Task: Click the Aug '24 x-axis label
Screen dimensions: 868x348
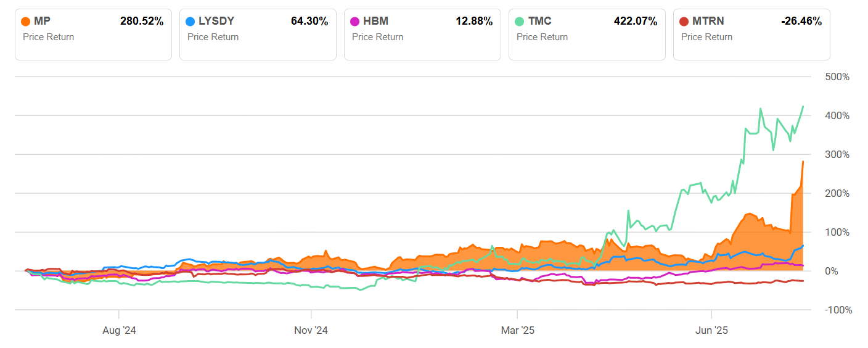Action: 119,330
